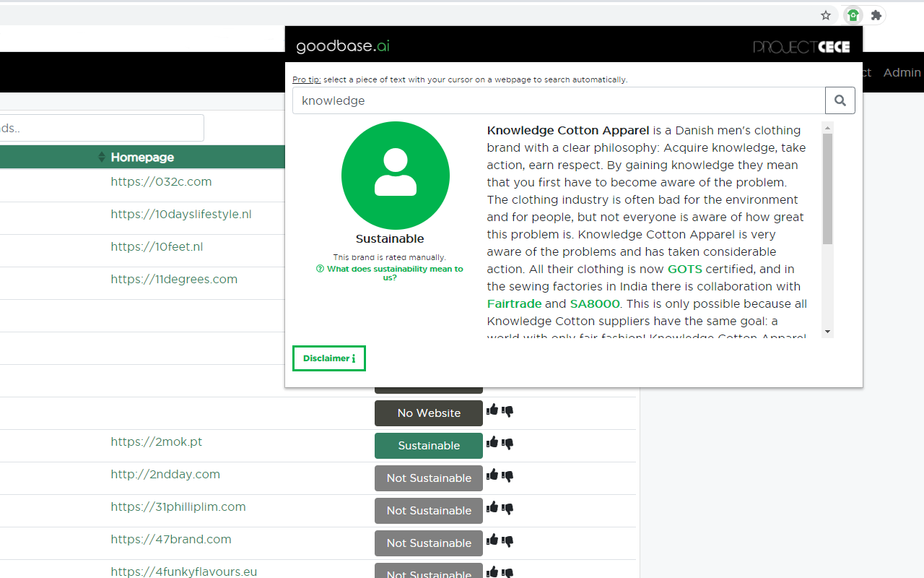Screen dimensions: 924x578
Task: Click Not Sustainable button for 47brand.com
Action: (x=429, y=543)
